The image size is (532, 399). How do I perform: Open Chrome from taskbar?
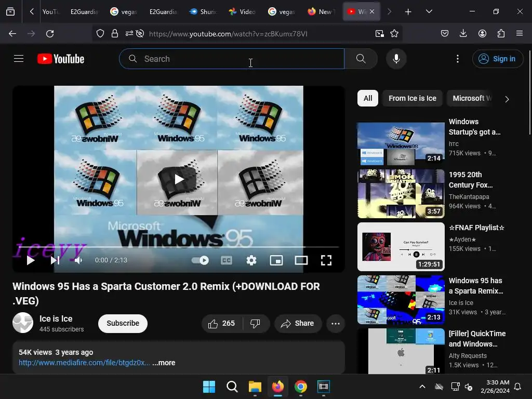click(x=301, y=387)
